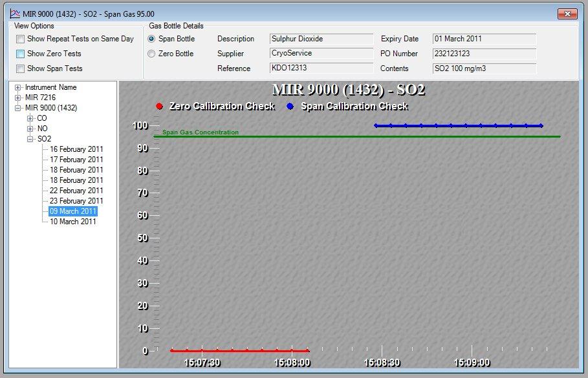Expand the CO branch
Screen dimensions: 588x378
pos(30,118)
